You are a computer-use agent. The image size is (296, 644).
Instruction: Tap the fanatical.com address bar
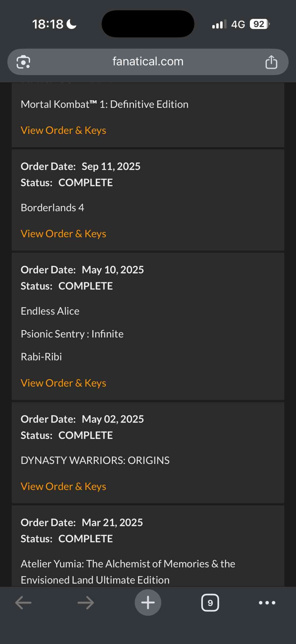pos(148,61)
